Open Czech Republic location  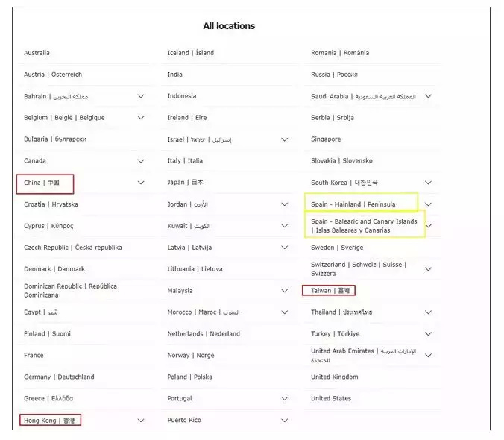pos(73,248)
